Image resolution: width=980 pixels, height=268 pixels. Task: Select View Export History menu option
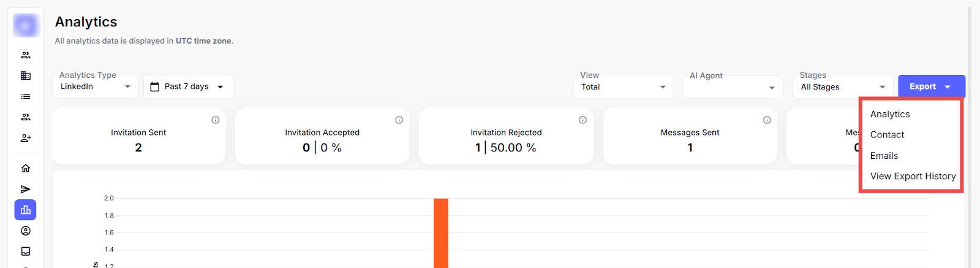(913, 176)
